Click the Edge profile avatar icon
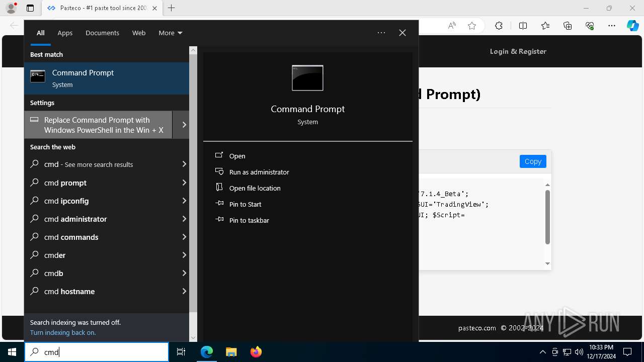 pos(11,8)
